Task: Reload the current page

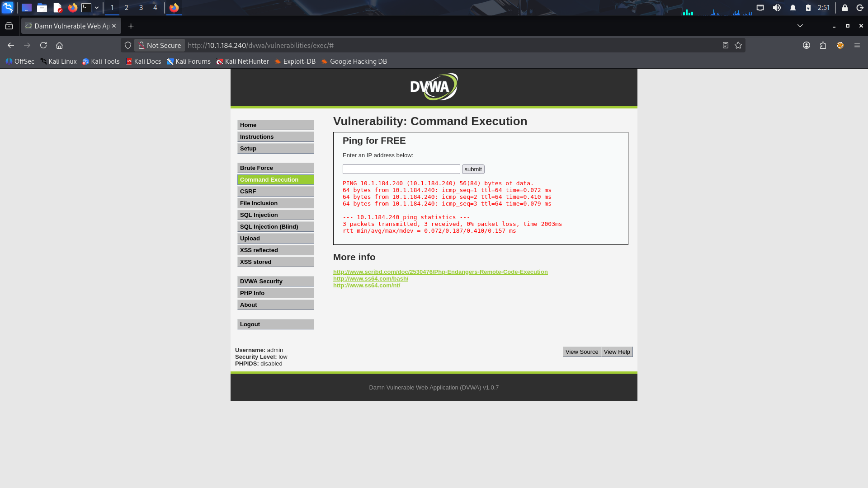Action: (43, 45)
